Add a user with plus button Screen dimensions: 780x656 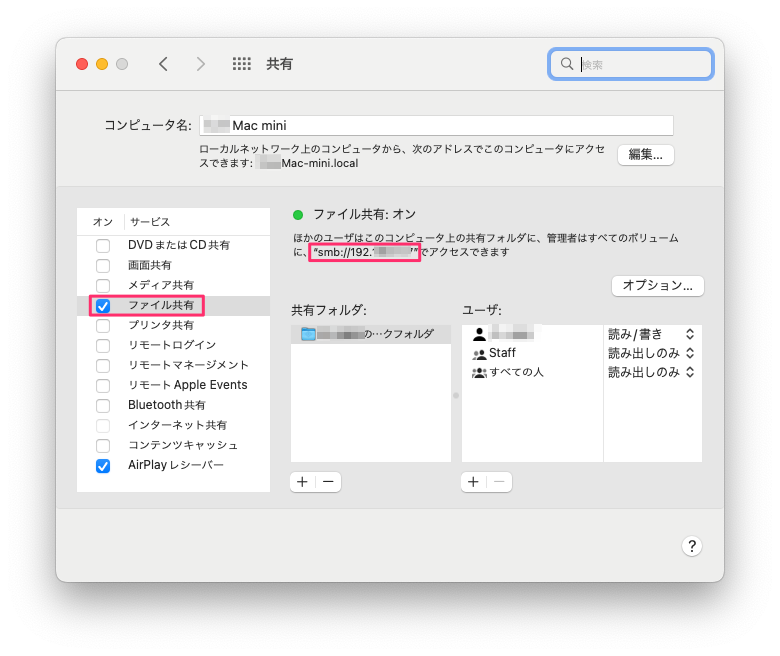474,481
